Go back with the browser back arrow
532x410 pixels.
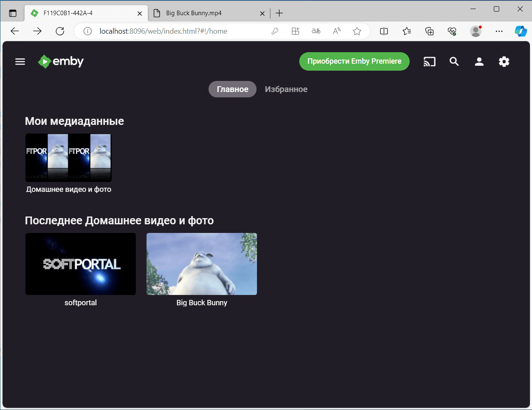point(15,31)
